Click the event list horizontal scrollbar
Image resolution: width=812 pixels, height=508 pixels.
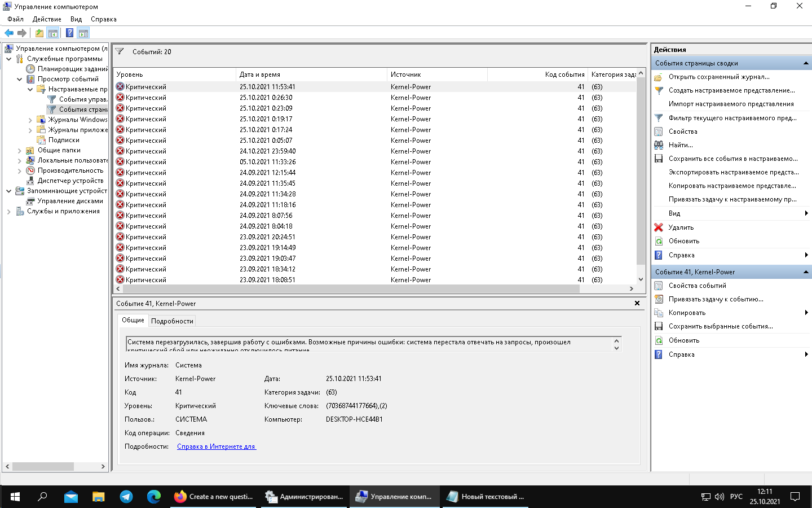click(x=351, y=288)
